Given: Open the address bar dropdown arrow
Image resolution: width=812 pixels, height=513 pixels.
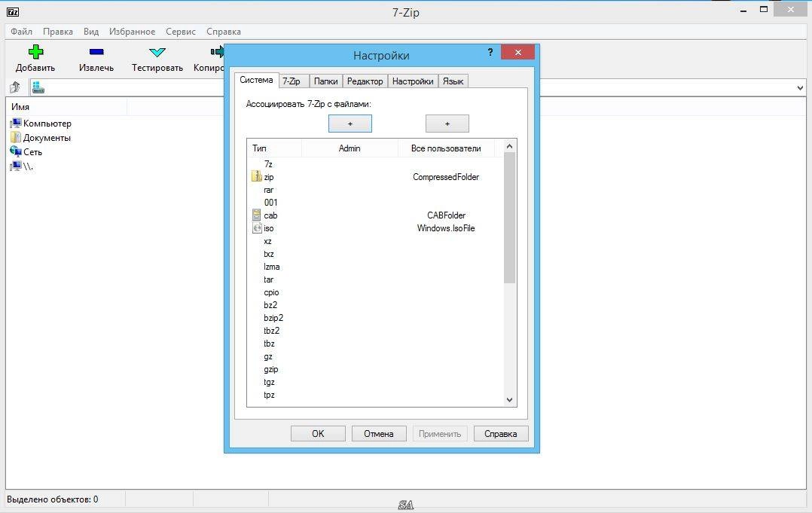Looking at the screenshot, I should point(800,88).
